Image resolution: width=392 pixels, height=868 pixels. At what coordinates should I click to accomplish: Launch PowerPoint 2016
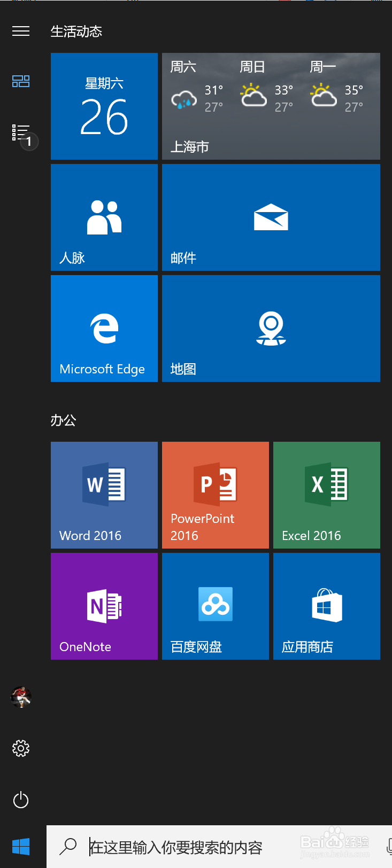[216, 495]
